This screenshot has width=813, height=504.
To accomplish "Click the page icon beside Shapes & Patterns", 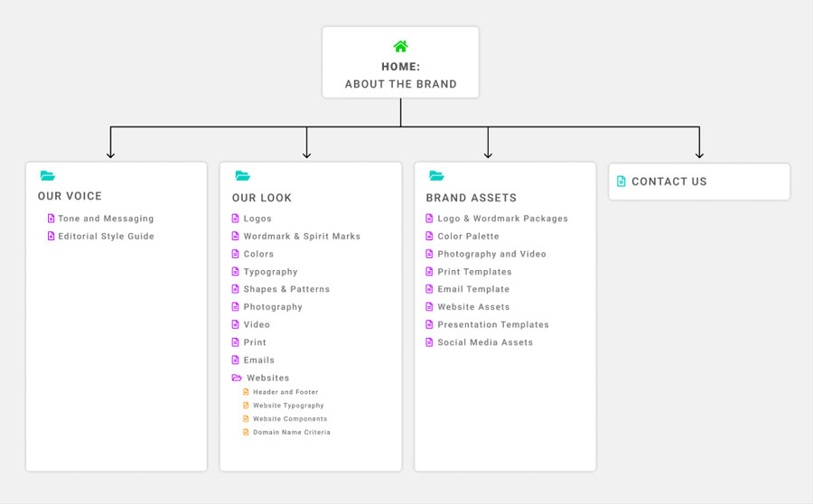I will (236, 289).
